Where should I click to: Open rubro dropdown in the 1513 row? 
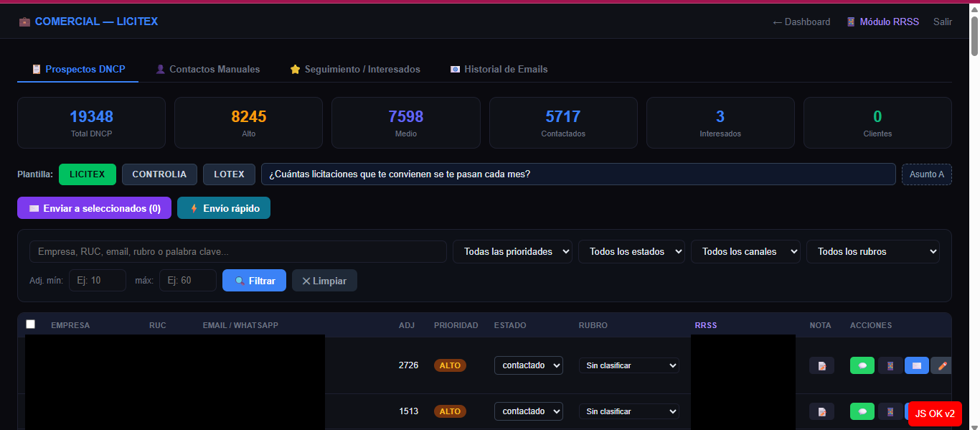[x=629, y=411]
